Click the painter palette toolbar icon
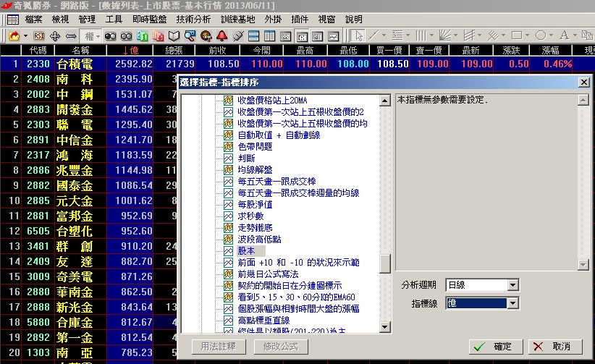 tap(206, 36)
